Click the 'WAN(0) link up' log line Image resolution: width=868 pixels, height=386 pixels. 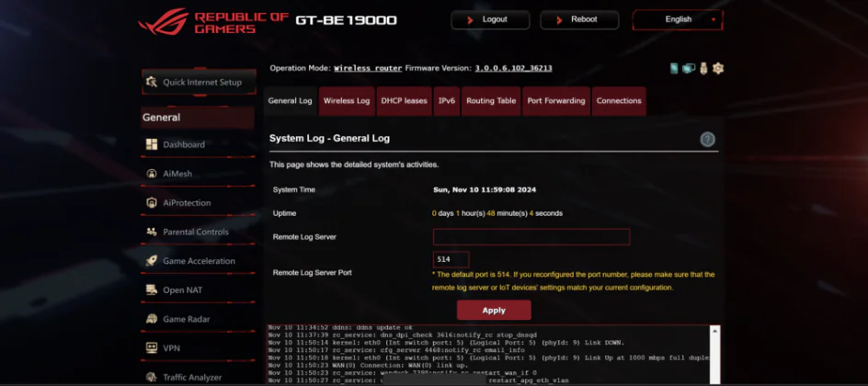pyautogui.click(x=368, y=366)
